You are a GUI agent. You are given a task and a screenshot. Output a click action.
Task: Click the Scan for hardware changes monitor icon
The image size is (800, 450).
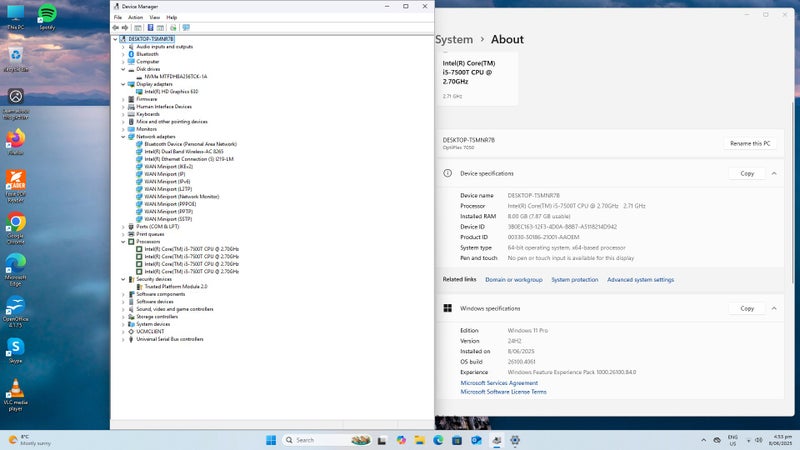tap(186, 28)
